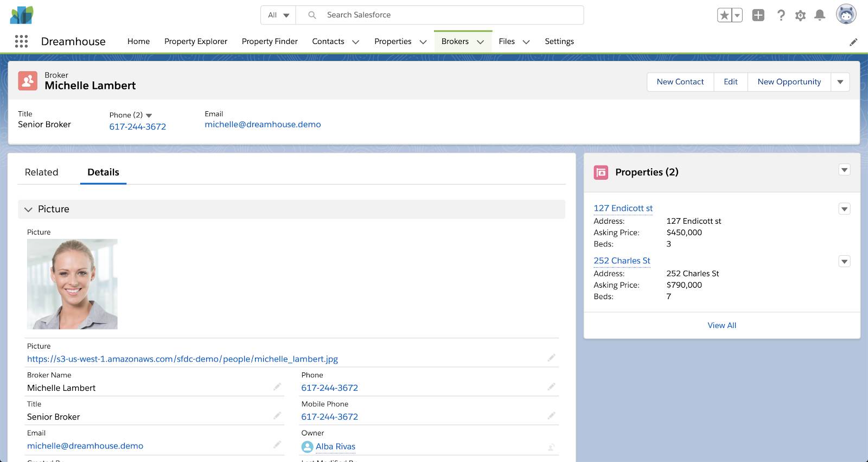868x462 pixels.
Task: Open the All search scope dropdown
Action: point(278,15)
